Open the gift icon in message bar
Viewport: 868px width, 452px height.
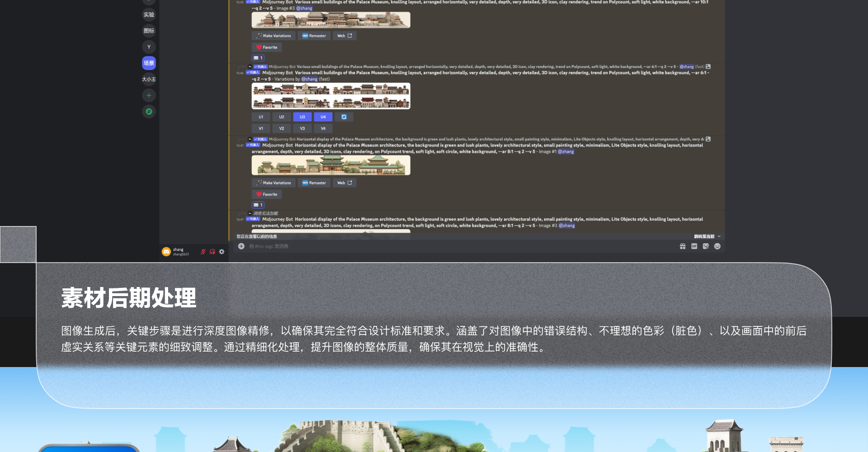pos(683,246)
